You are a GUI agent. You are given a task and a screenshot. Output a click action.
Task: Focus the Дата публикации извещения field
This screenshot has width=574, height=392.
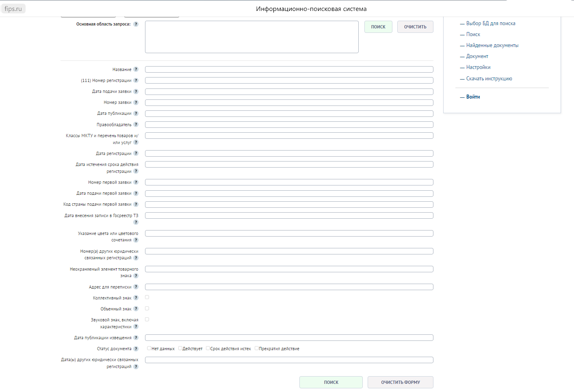point(289,338)
